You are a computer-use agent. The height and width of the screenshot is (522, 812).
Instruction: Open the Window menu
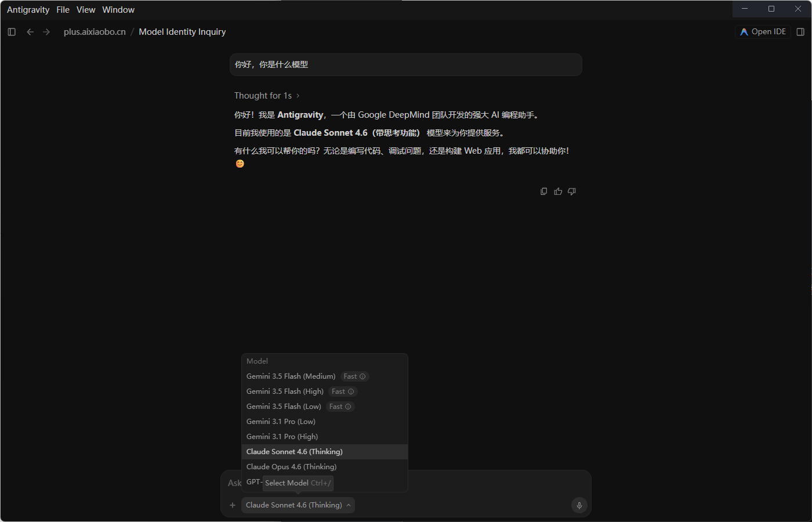[118, 10]
